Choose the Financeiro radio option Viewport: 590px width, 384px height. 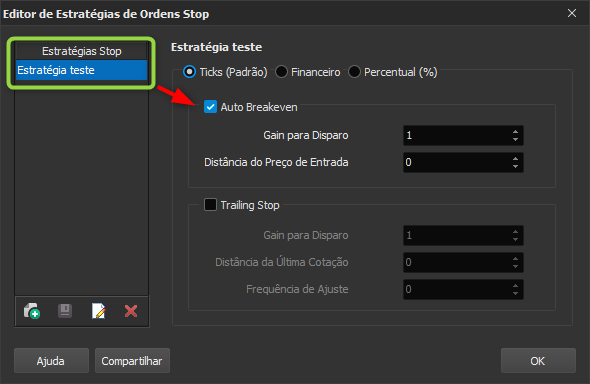pos(281,71)
